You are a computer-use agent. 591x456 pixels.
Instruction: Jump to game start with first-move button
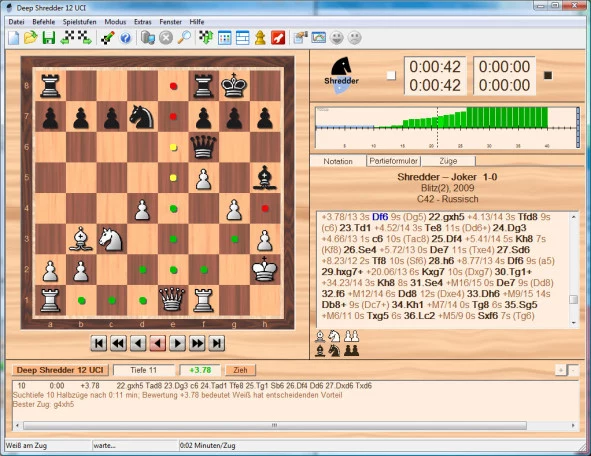click(x=99, y=343)
